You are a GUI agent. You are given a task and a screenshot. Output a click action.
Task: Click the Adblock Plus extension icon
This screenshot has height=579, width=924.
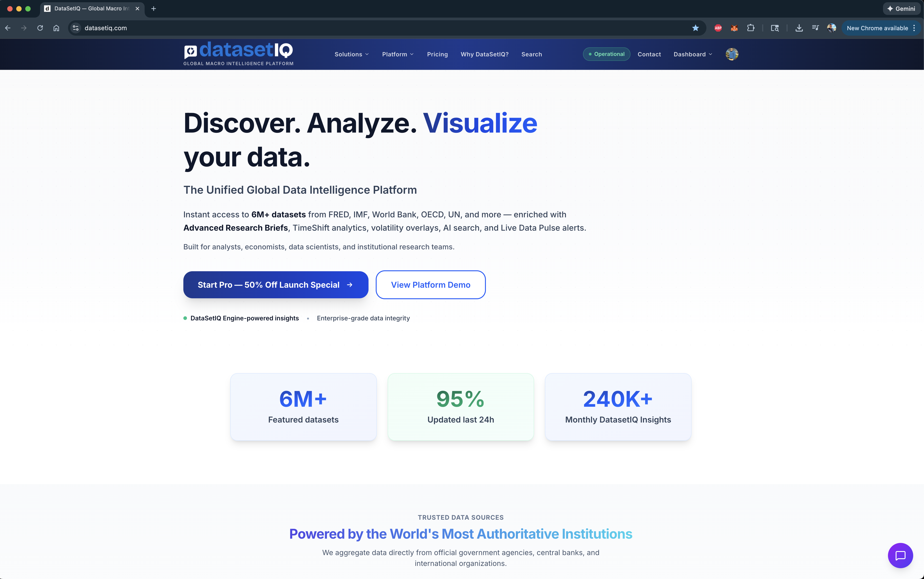(718, 28)
